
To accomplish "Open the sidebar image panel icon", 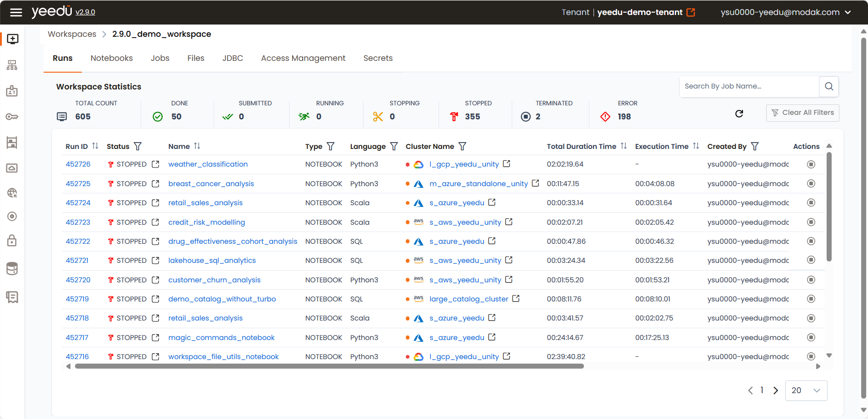I will 12,168.
